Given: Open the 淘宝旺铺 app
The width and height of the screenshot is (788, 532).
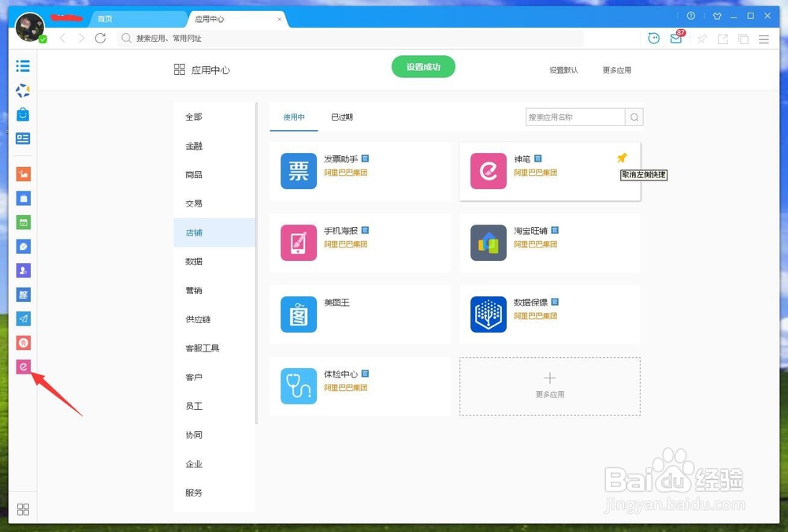Looking at the screenshot, I should [x=550, y=243].
